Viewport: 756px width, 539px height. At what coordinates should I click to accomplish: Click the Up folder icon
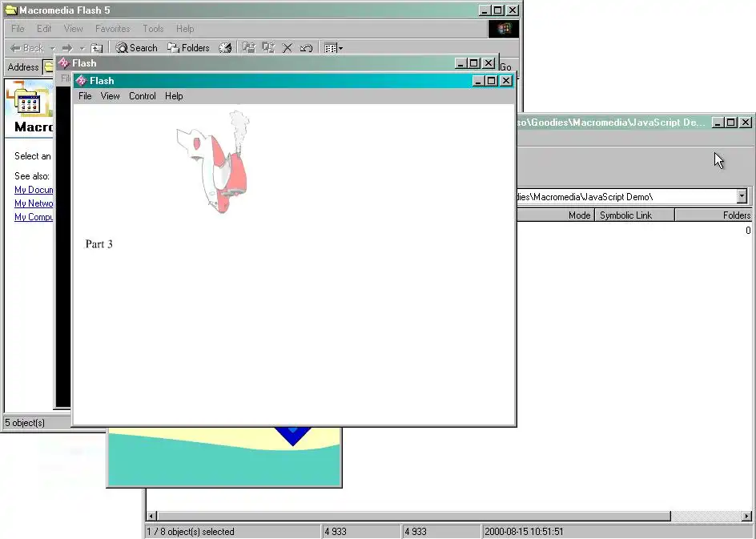[x=97, y=48]
